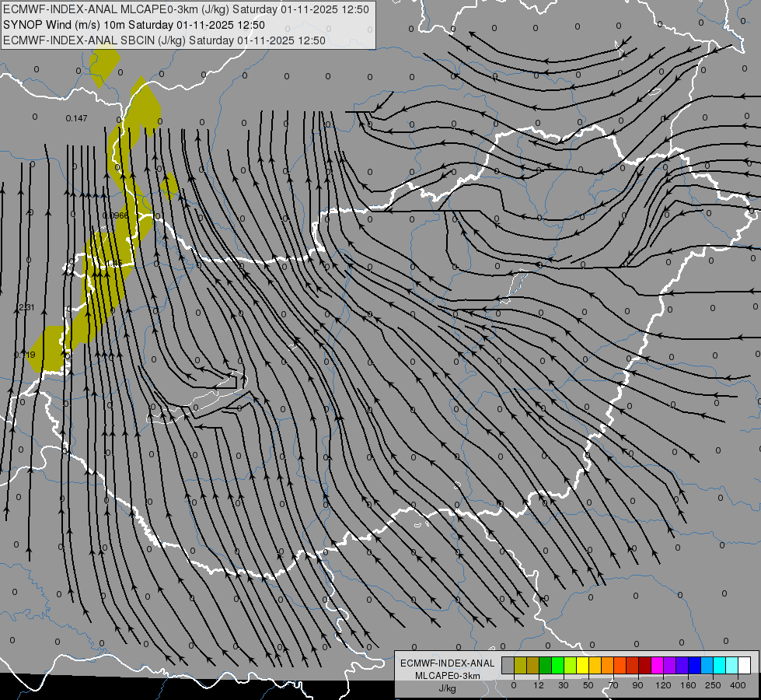Viewport: 761px width, 700px height.
Task: Click legend scale value 120
Action: pos(664,685)
